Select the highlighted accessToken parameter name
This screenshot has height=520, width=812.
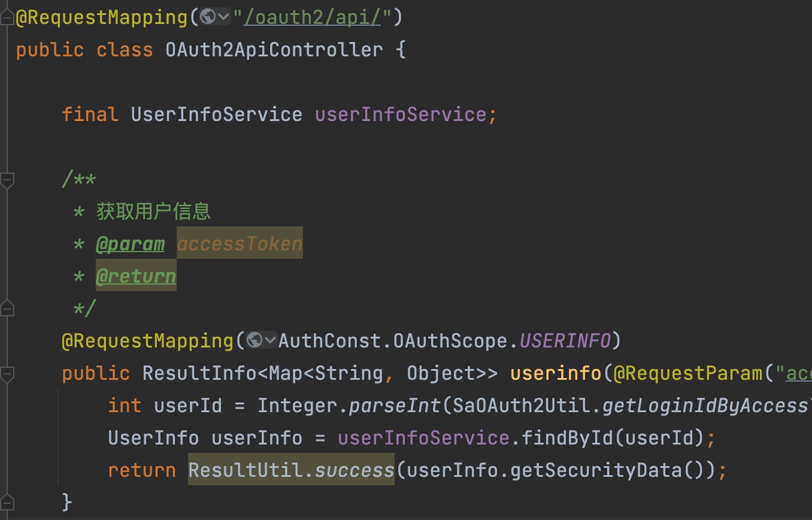239,243
